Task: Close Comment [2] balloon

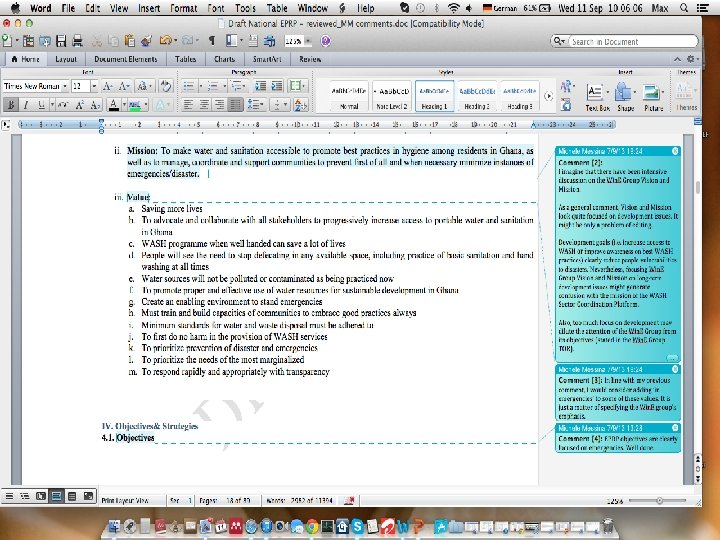Action: (x=675, y=151)
